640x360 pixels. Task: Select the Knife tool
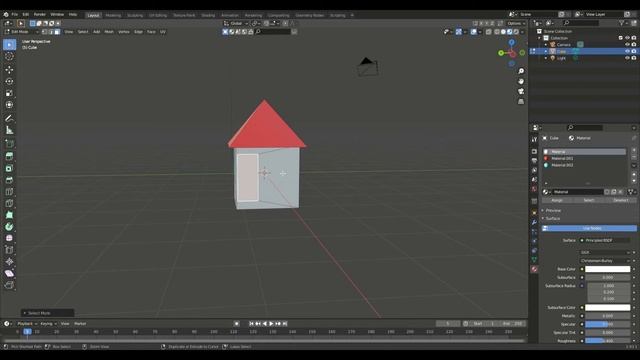point(9,203)
